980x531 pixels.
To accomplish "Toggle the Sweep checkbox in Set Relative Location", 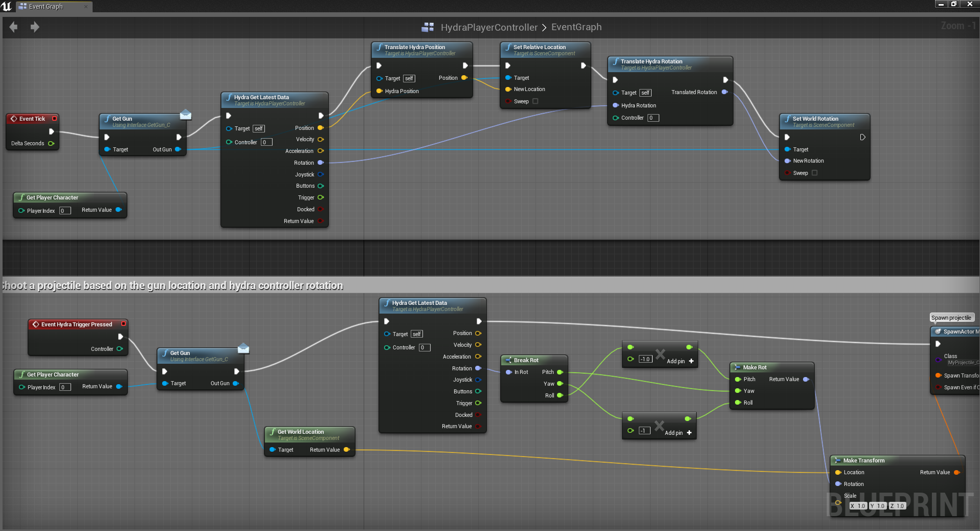I will [x=535, y=101].
